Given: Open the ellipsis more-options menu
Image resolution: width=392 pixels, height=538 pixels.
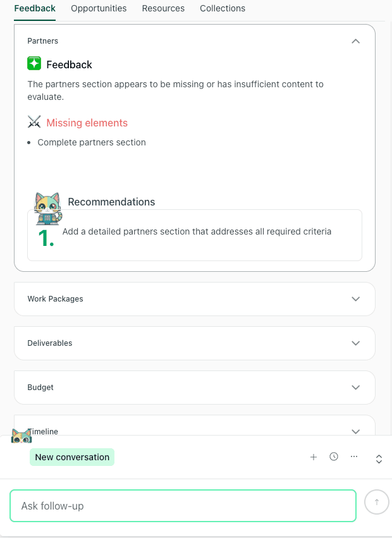Looking at the screenshot, I should click(x=354, y=456).
